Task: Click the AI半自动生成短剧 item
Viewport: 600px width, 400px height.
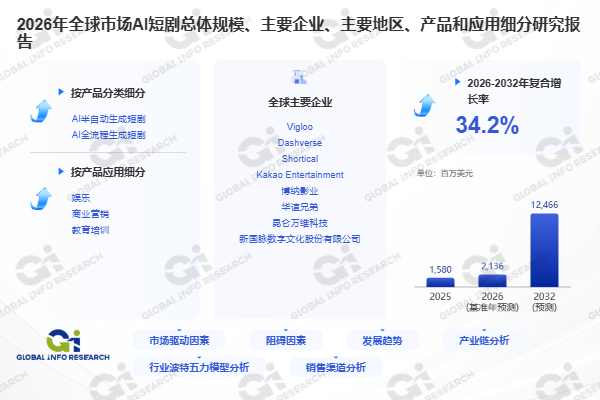Action: (109, 119)
